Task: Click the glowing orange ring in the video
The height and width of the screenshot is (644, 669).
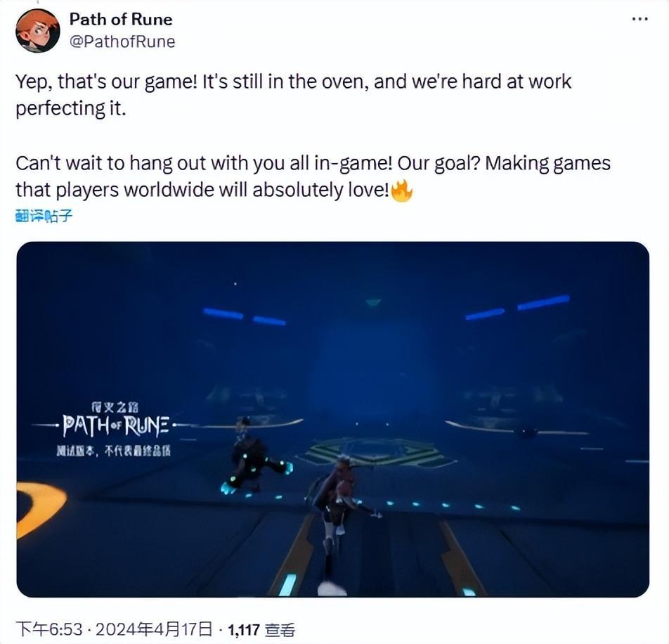Action: (x=41, y=508)
